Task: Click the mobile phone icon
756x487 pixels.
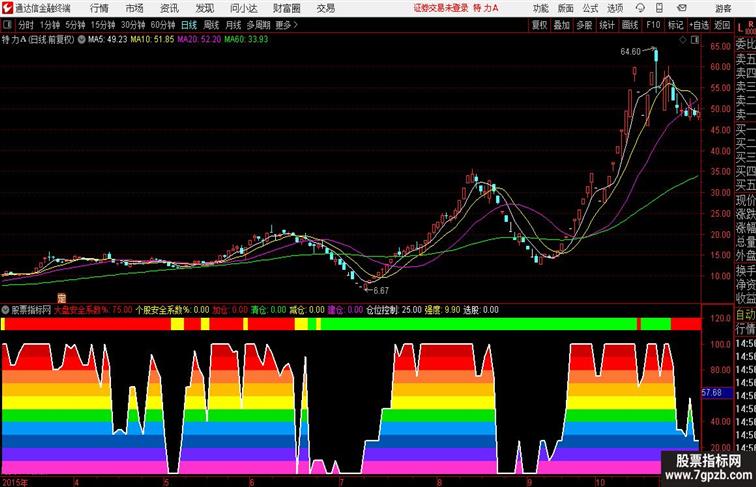Action: coord(659,8)
